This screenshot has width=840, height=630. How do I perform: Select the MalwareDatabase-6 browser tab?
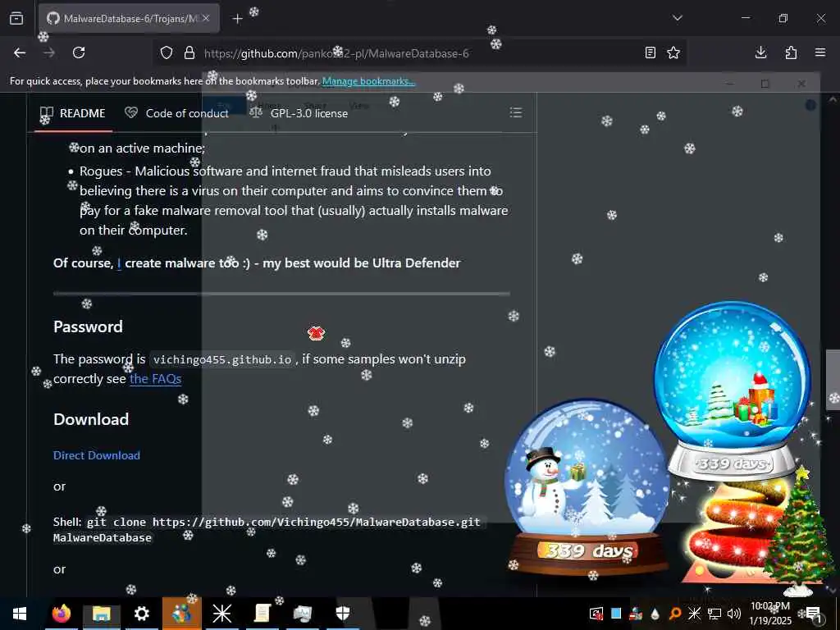[129, 18]
